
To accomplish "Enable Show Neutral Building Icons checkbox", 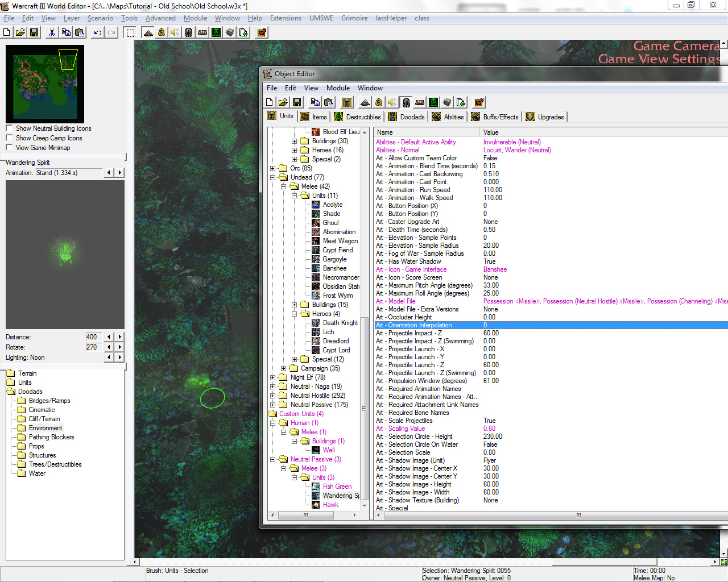I will tap(9, 128).
